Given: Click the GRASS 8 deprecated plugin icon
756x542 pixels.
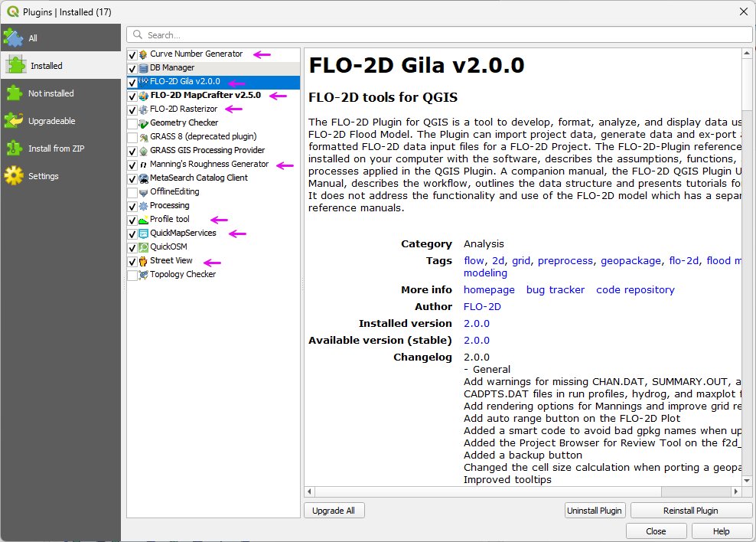Looking at the screenshot, I should [x=143, y=137].
